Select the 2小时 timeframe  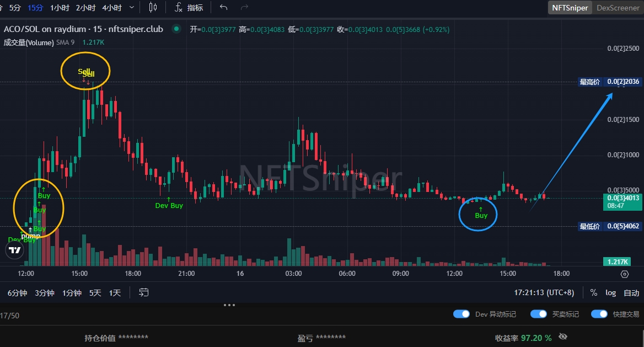[x=85, y=8]
